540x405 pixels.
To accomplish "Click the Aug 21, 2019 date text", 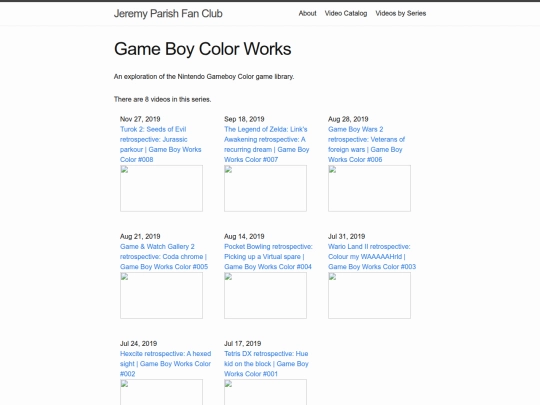I will 140,237.
